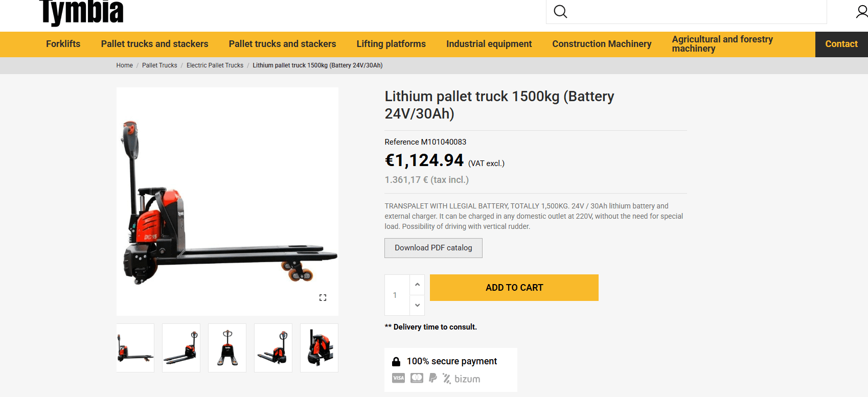Go to Agricultural and forestry machinery
Viewport: 868px width, 397px height.
point(722,44)
